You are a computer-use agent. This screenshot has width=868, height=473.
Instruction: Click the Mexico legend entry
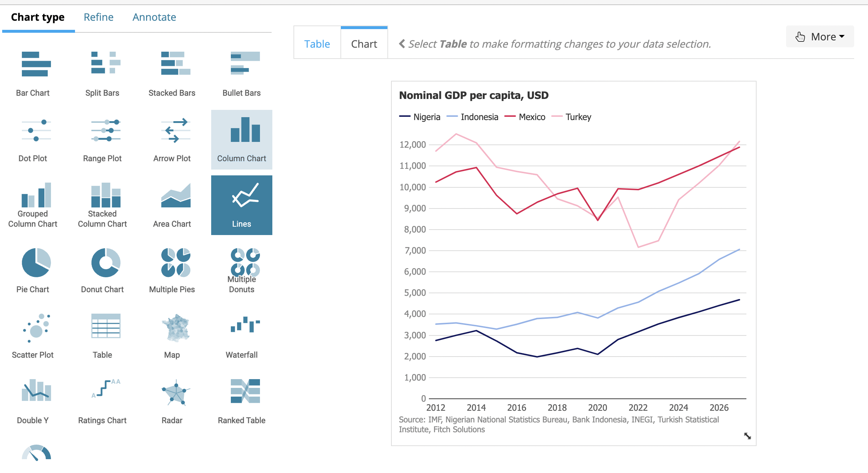point(532,117)
